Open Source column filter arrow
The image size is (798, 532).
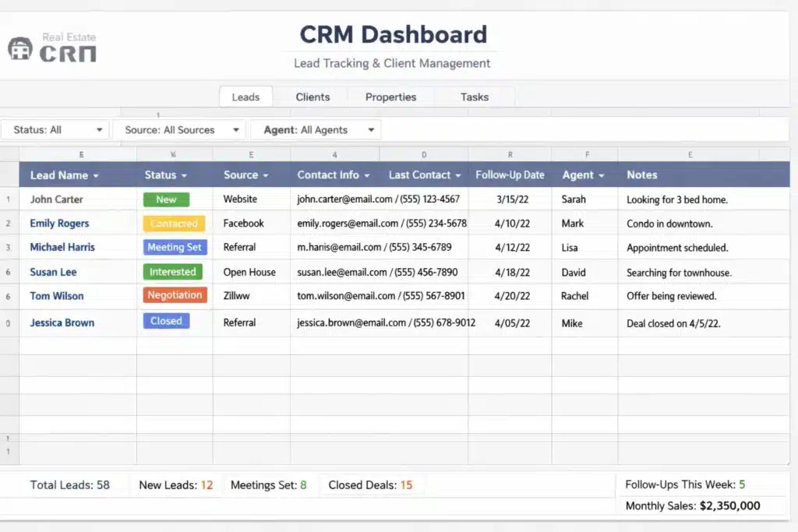(265, 176)
